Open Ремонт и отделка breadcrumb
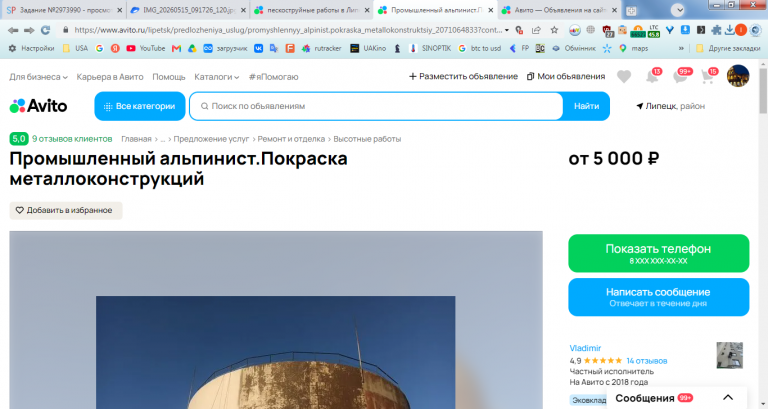 (291, 139)
